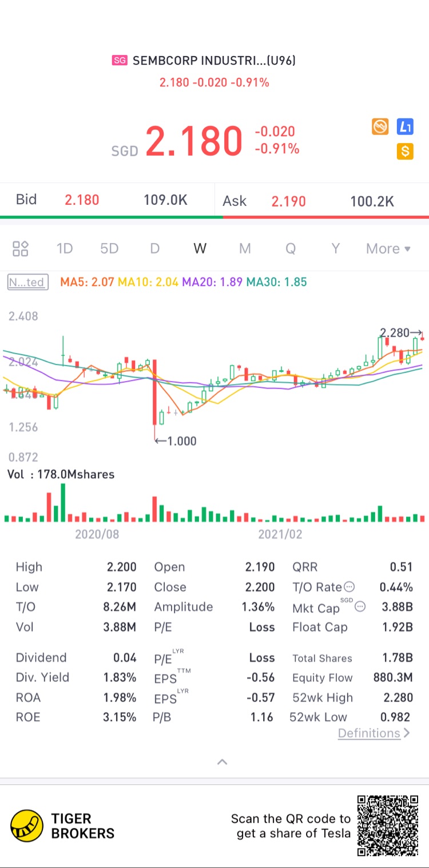Select the Y yearly chart tab
429x868 pixels.
click(x=336, y=248)
